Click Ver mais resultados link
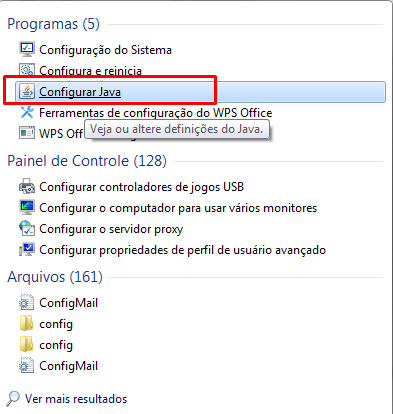The image size is (393, 414). coord(76,399)
